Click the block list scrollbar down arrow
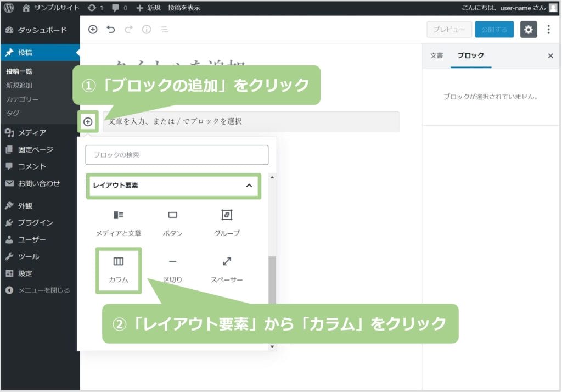The width and height of the screenshot is (562, 392). [272, 346]
